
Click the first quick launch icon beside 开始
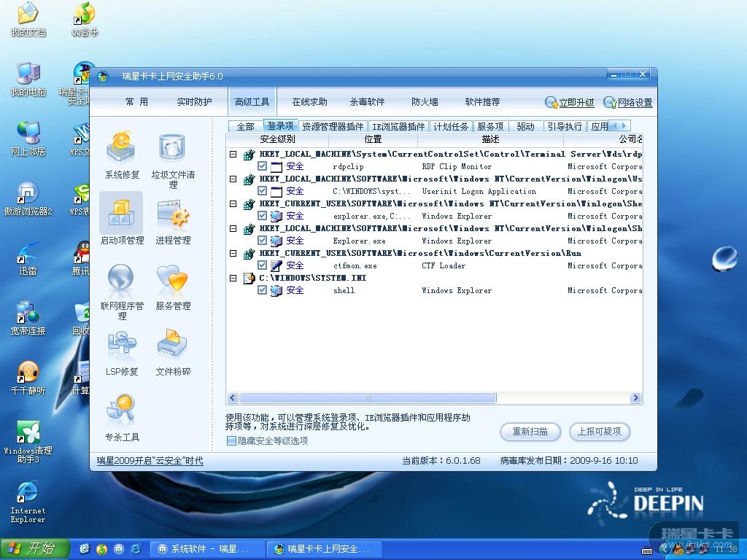85,549
